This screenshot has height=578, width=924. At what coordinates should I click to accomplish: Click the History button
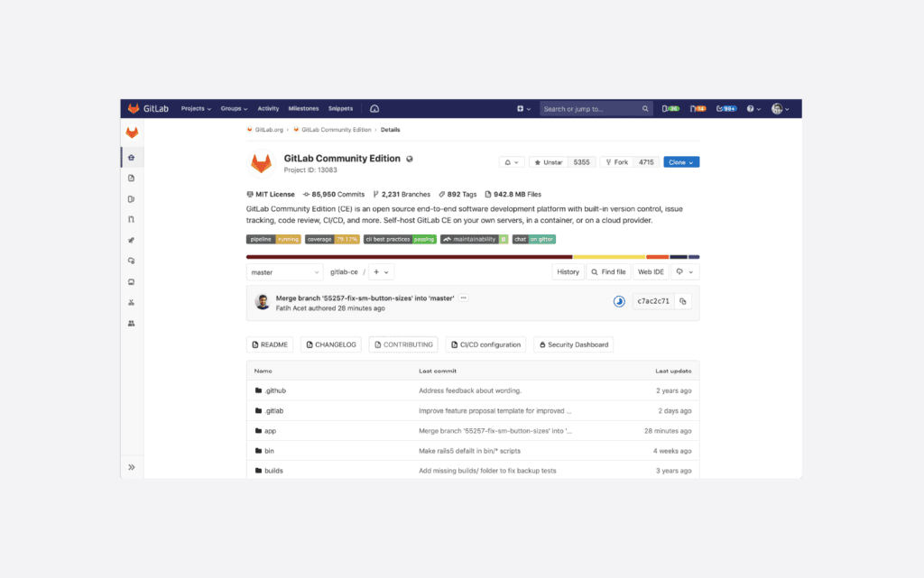568,272
